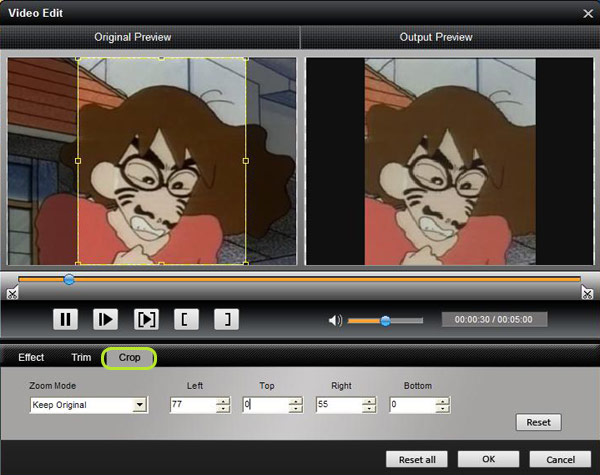Open the Zoom Mode dropdown
600x475 pixels.
[x=140, y=405]
